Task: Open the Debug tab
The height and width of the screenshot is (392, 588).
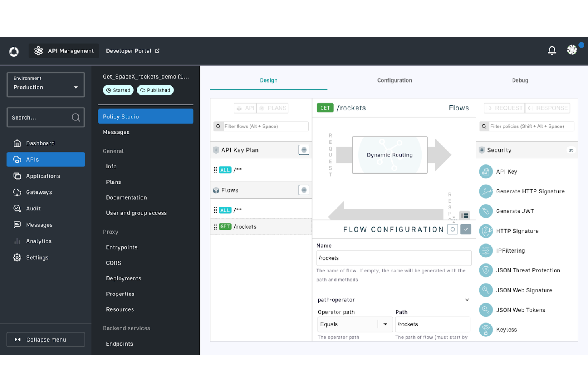Action: click(x=520, y=80)
